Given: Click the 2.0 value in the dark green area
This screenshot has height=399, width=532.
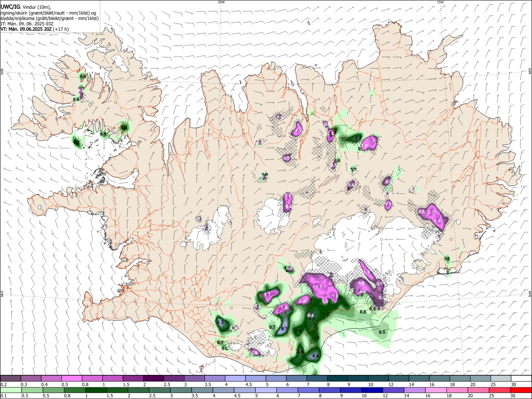Looking at the screenshot, I should coord(298,330).
